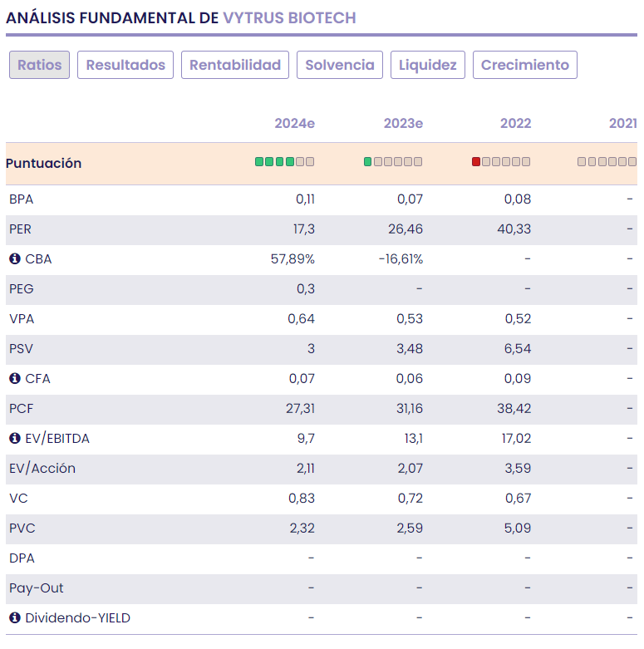This screenshot has width=644, height=649.
Task: Click the info icon beside EV/EBITDA
Action: click(14, 439)
